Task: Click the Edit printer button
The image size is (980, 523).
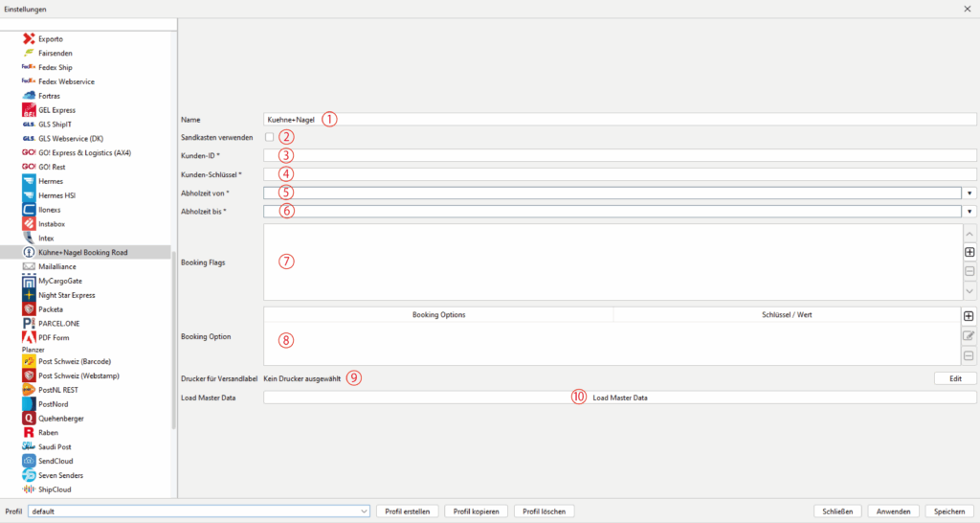Action: click(x=956, y=378)
